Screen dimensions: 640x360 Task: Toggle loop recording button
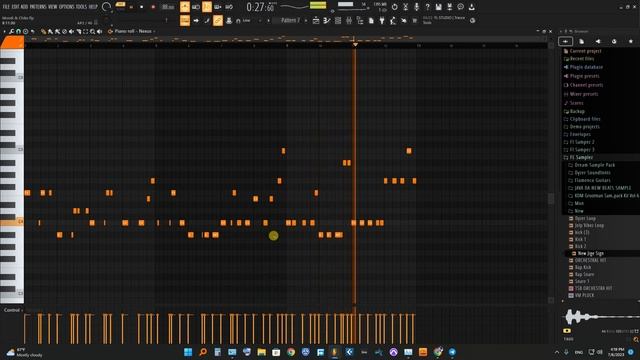coord(229,7)
